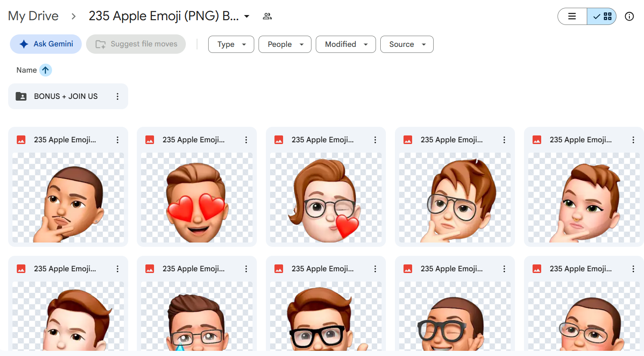
Task: Select the grid layout view button
Action: pos(602,16)
